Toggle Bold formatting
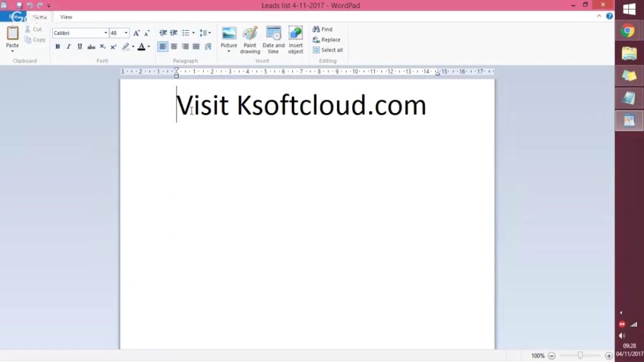The width and height of the screenshot is (644, 362). pos(57,47)
